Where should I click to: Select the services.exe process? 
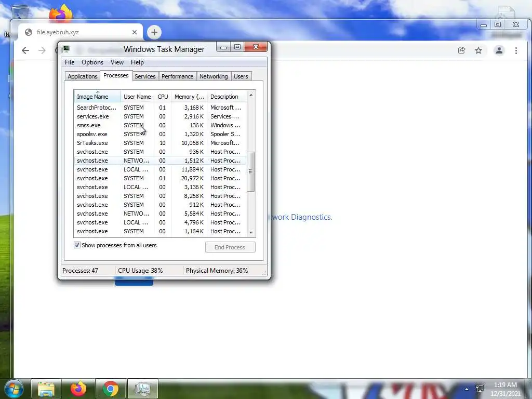coord(160,116)
